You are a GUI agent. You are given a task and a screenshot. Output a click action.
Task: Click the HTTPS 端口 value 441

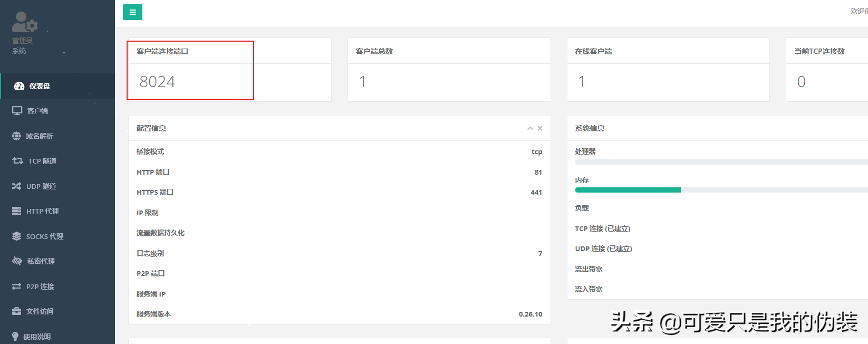tap(536, 192)
